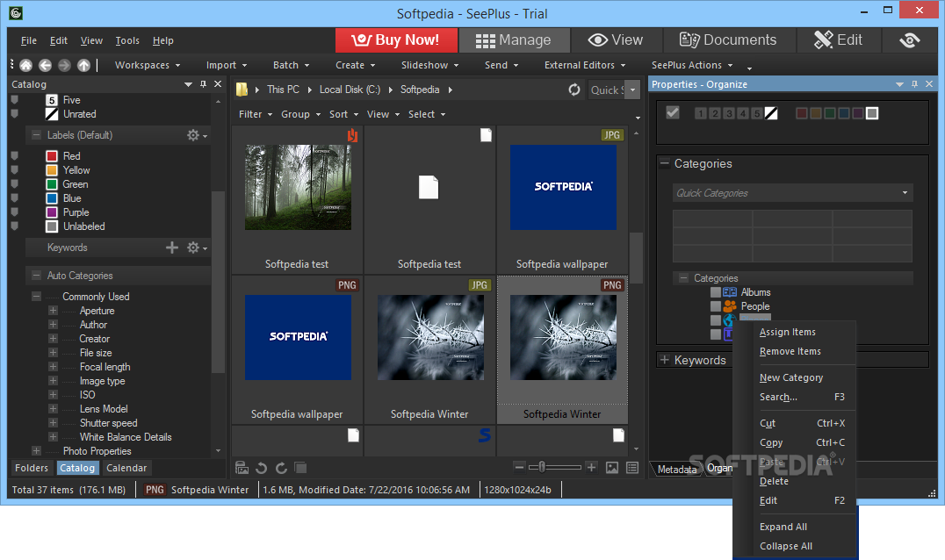Add new keyword with plus icon

coord(172,248)
